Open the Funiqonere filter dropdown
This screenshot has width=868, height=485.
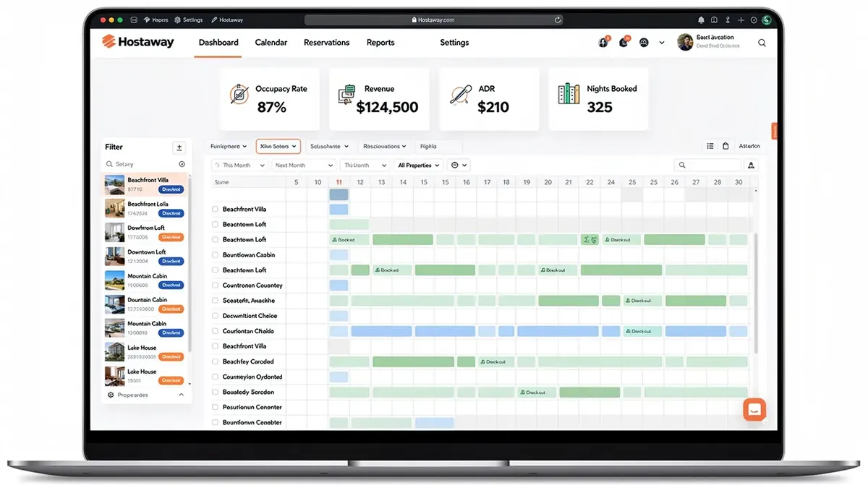(229, 146)
